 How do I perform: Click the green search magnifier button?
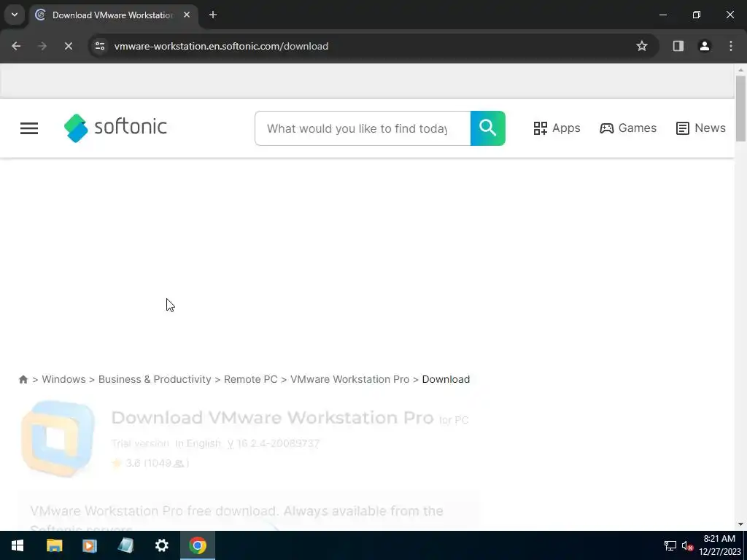(488, 128)
